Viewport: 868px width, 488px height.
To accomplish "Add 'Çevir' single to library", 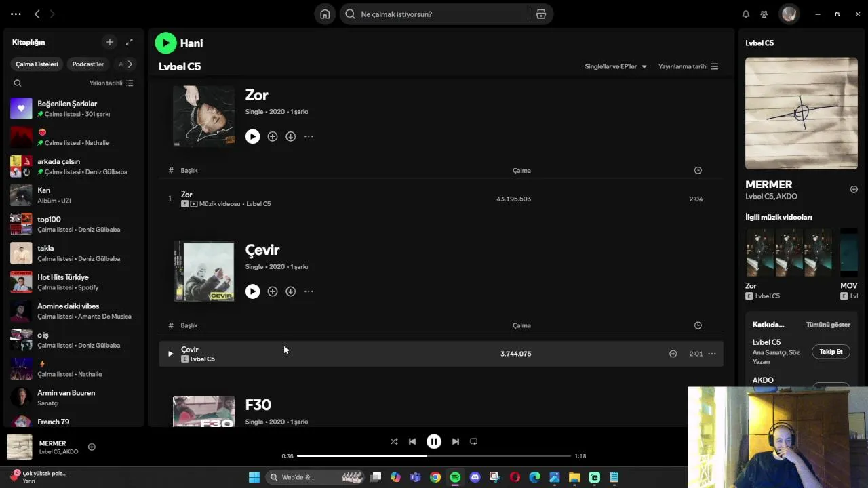I will click(273, 291).
